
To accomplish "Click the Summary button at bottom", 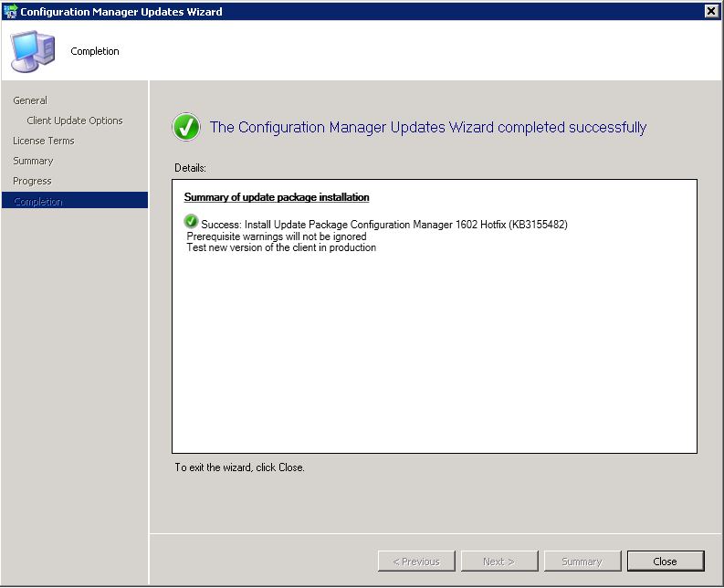I will coord(582,562).
